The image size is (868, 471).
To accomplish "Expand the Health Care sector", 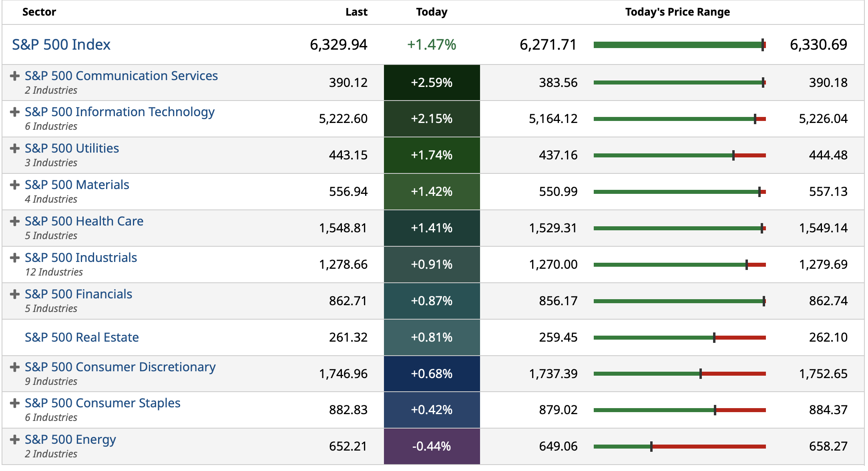I will tap(15, 221).
